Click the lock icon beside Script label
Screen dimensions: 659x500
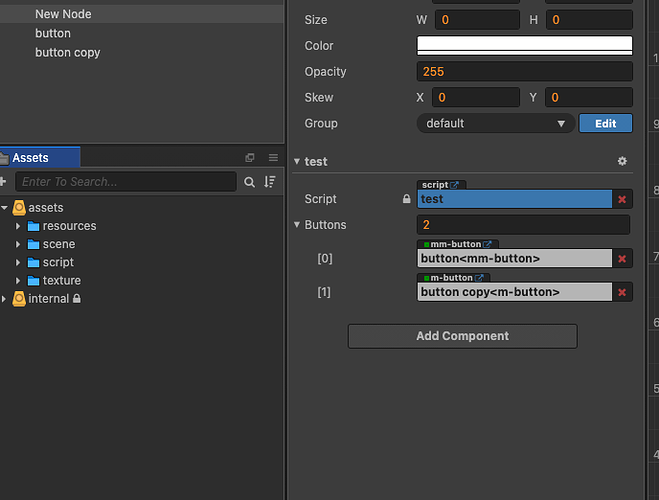406,199
